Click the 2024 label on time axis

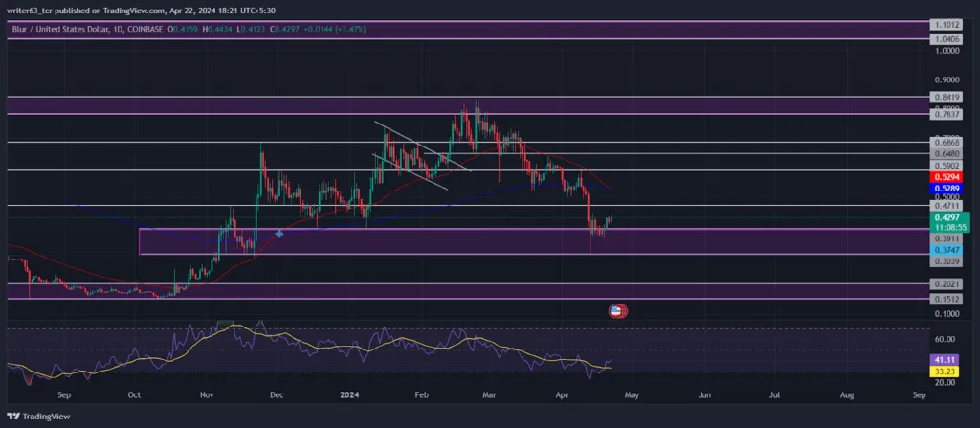pyautogui.click(x=348, y=395)
